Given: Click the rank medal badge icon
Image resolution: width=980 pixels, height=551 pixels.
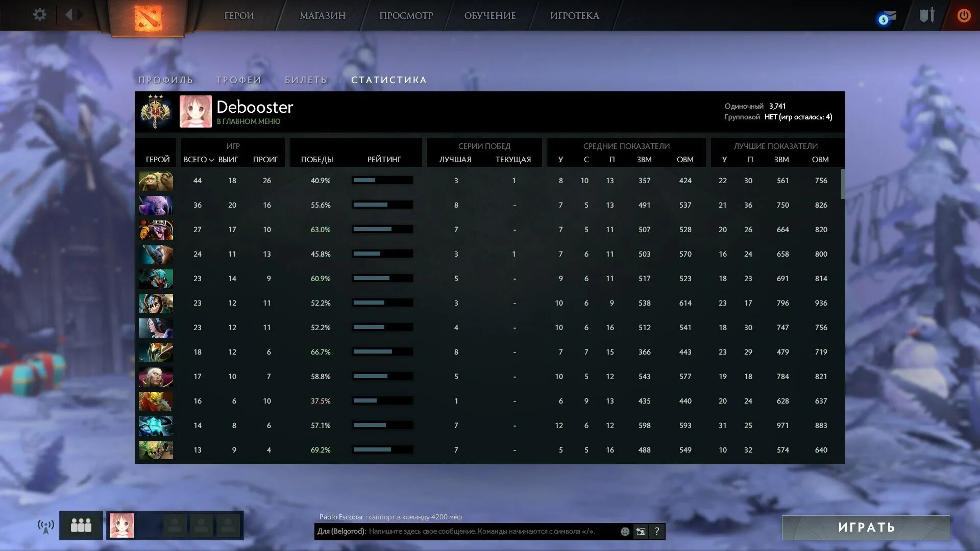Looking at the screenshot, I should 156,111.
